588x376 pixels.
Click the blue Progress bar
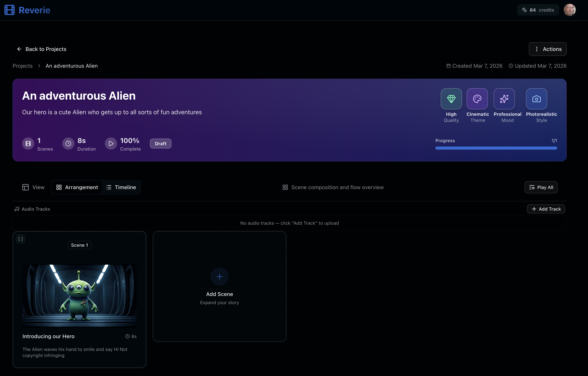[x=496, y=148]
